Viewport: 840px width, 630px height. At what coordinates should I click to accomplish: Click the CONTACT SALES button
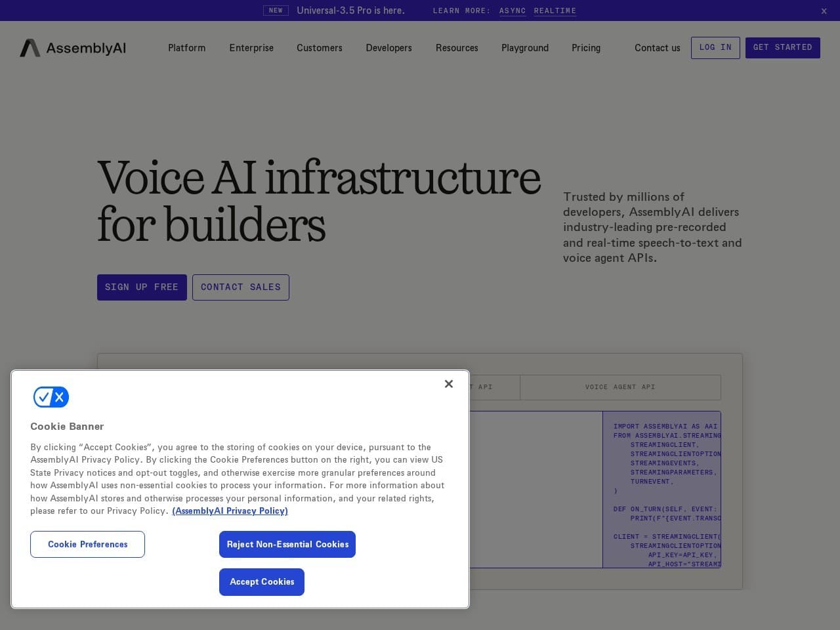click(241, 287)
